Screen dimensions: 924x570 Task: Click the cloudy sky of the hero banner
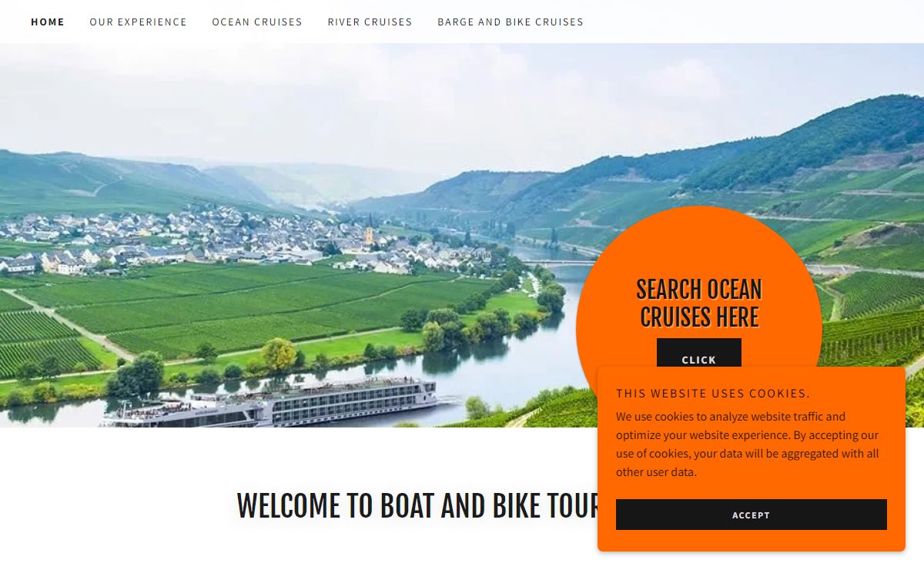pos(385,92)
